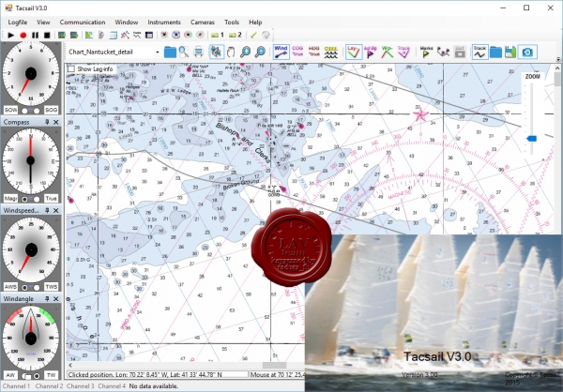
Task: Pin the Windspeed panel
Action: 47,210
